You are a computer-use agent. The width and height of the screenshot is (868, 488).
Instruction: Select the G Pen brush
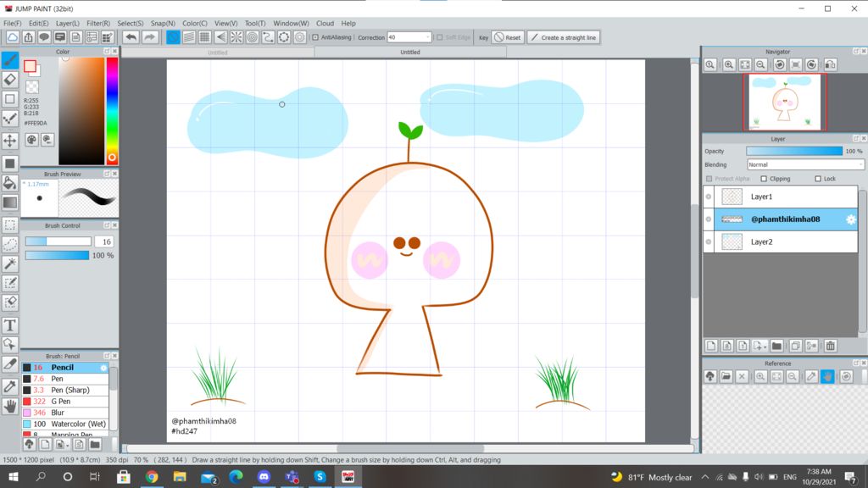tap(65, 401)
